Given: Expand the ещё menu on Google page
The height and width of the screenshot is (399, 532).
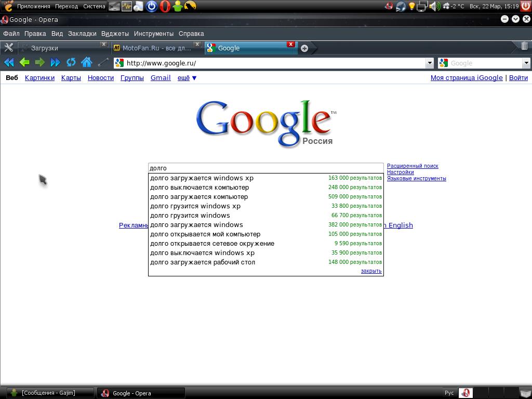Looking at the screenshot, I should [187, 78].
